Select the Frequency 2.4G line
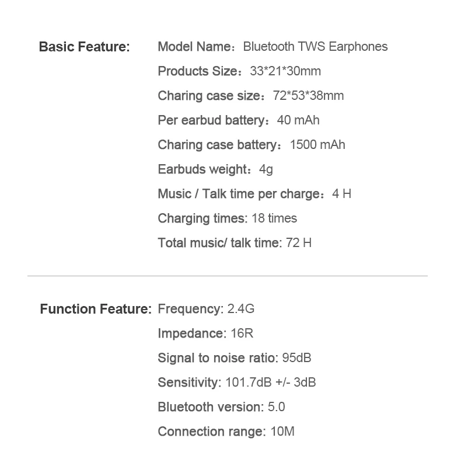Image resolution: width=461 pixels, height=476 pixels. (x=206, y=309)
